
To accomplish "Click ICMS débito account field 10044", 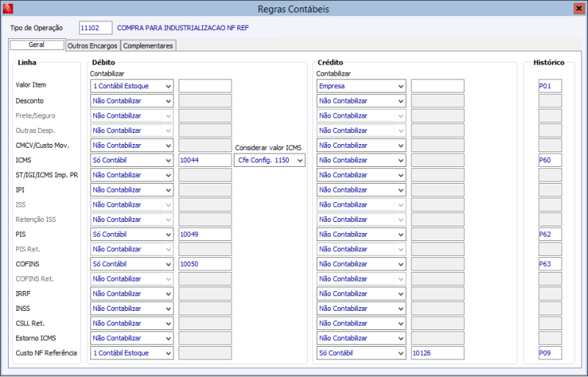I will [x=204, y=160].
